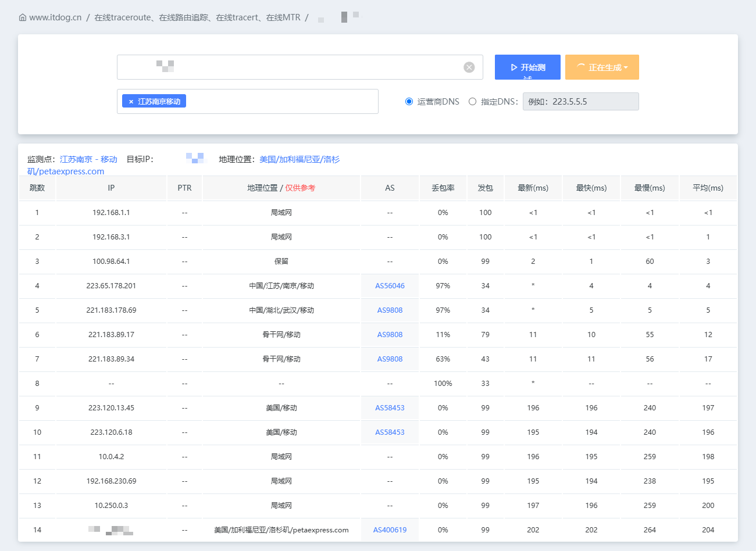This screenshot has height=551, width=756.
Task: Click the 最新(ms) column header
Action: coord(533,188)
